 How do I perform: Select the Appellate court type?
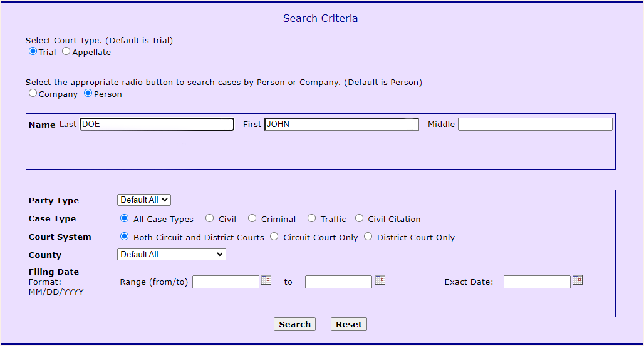pos(66,52)
